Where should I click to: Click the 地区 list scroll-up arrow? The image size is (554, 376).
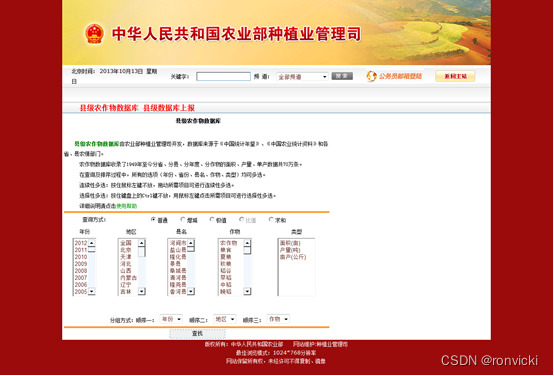tap(142, 243)
